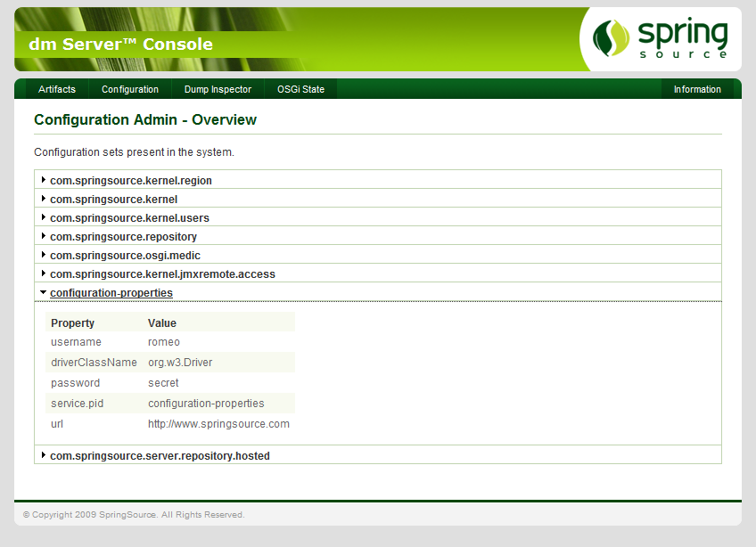Expand arrow for com.springsource.server.repository.hosted
The image size is (756, 547).
44,455
